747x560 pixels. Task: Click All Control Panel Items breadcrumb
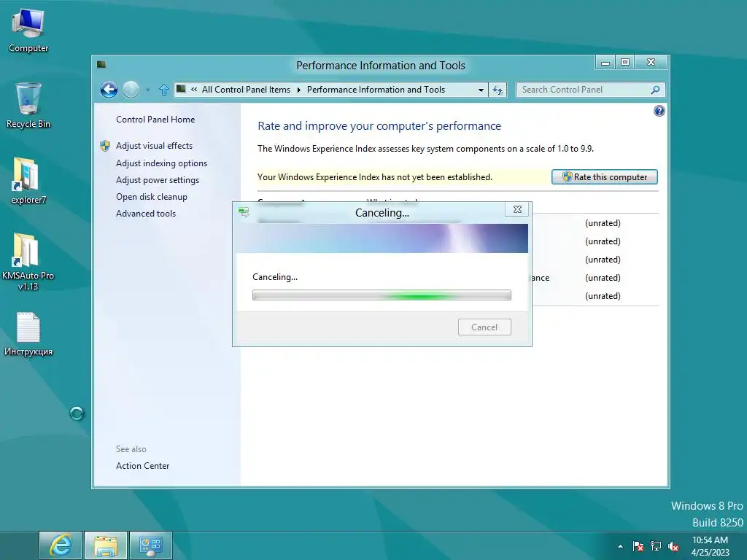[x=246, y=90]
